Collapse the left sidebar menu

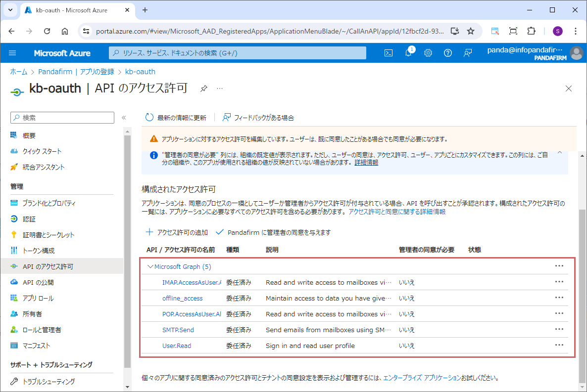coord(124,118)
